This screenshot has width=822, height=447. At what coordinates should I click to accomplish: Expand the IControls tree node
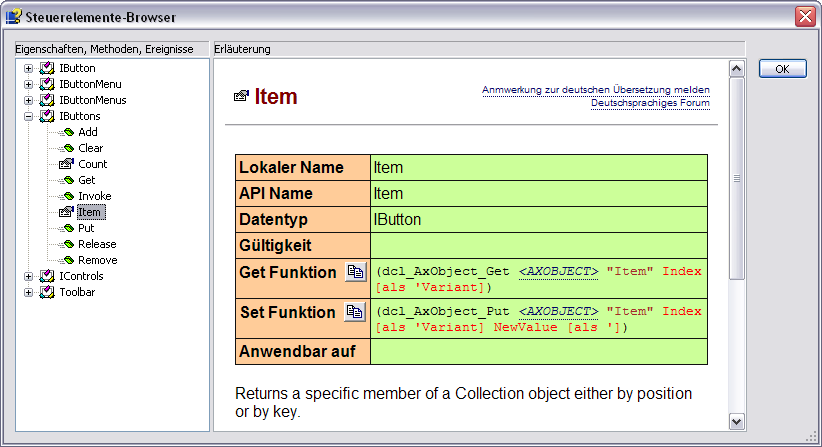click(28, 276)
